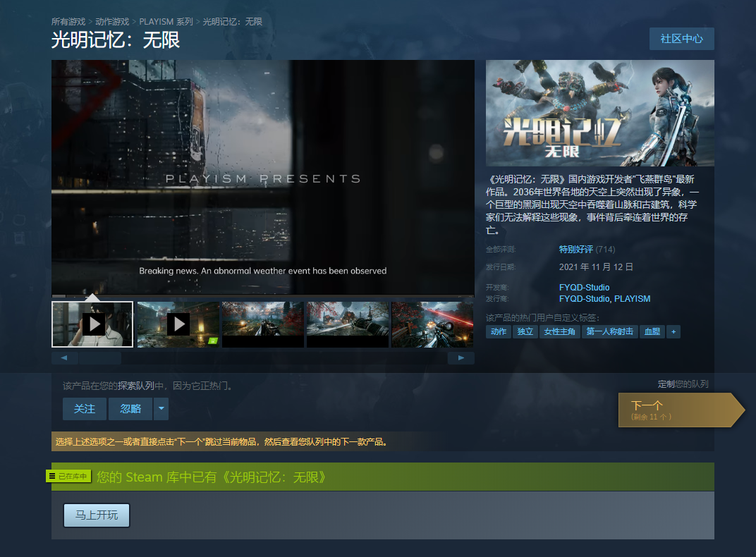
Task: Open developer FYQD-Studio link
Action: 584,287
